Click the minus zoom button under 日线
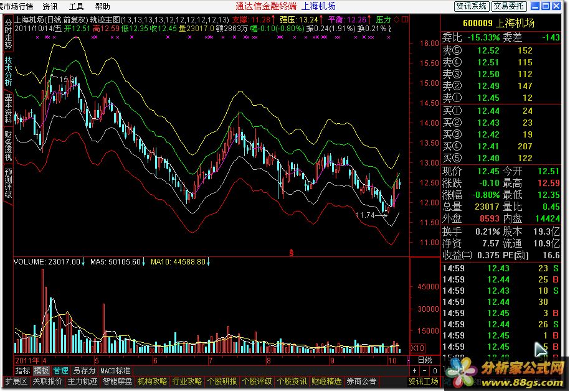The width and height of the screenshot is (570, 392). point(425,371)
